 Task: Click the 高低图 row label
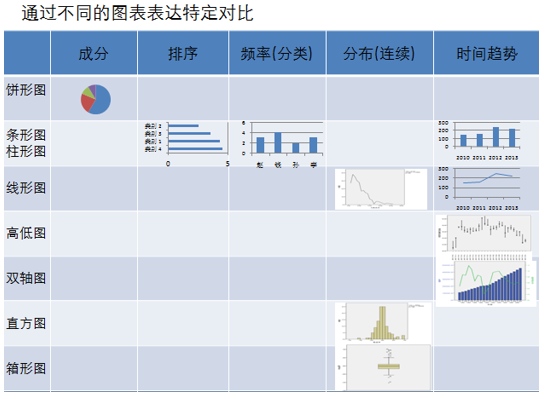(x=26, y=233)
